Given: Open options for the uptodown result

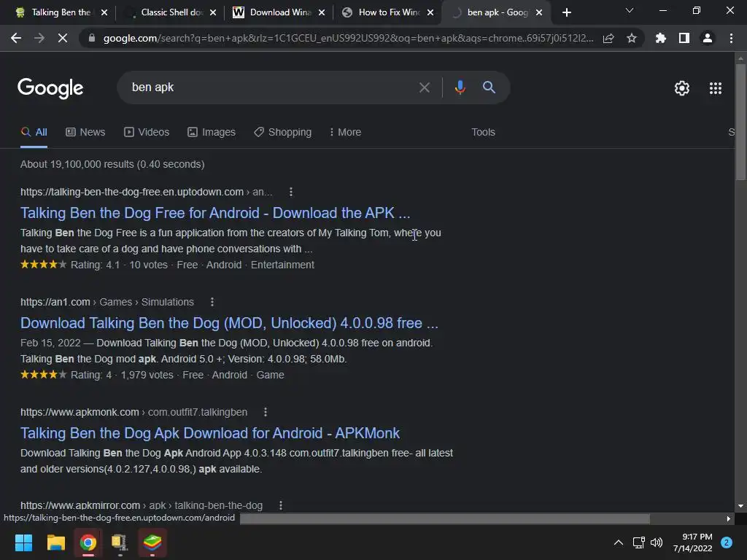Looking at the screenshot, I should click(290, 192).
